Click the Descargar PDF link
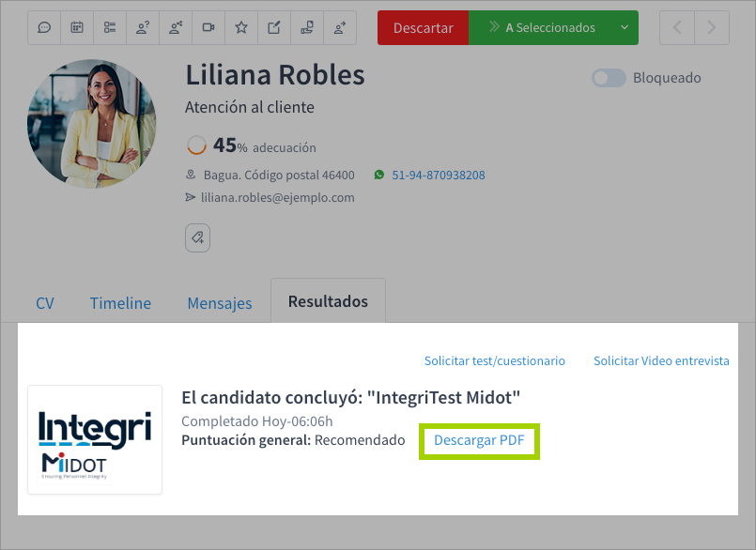This screenshot has height=550, width=756. pos(479,439)
